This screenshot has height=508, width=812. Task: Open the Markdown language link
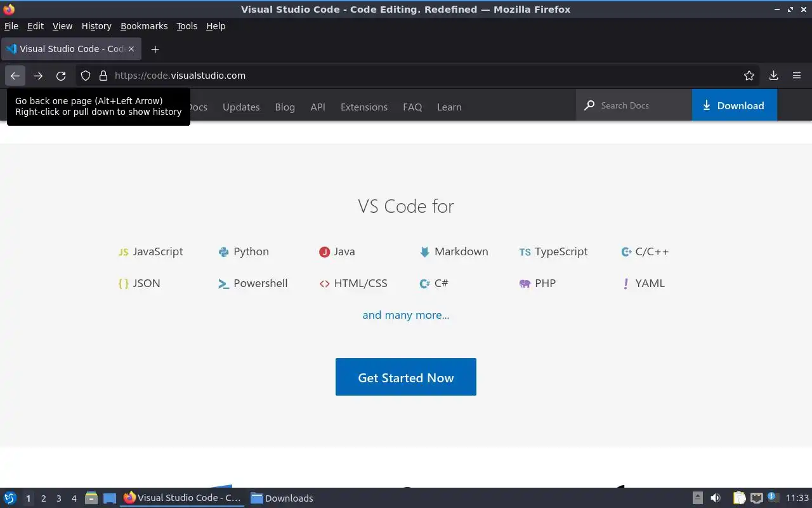tap(461, 251)
